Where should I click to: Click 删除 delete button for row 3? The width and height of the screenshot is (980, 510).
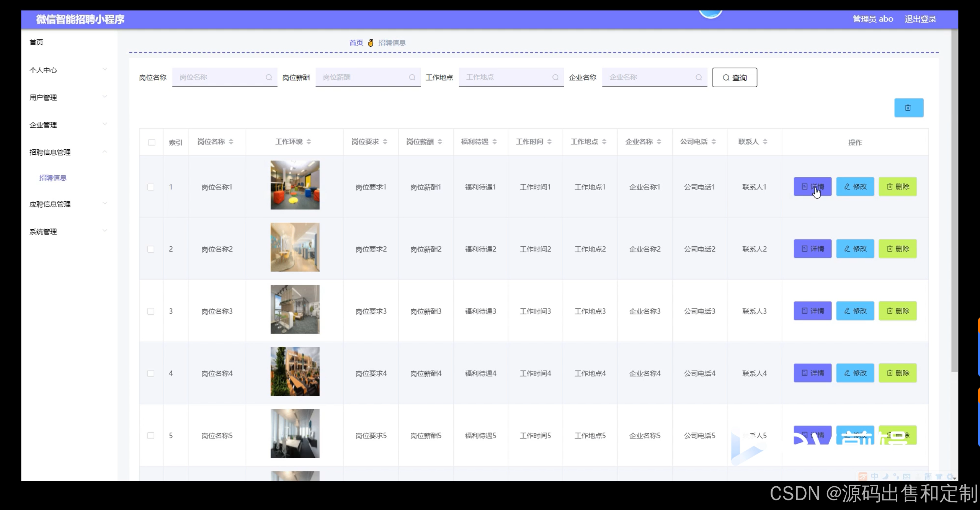897,311
